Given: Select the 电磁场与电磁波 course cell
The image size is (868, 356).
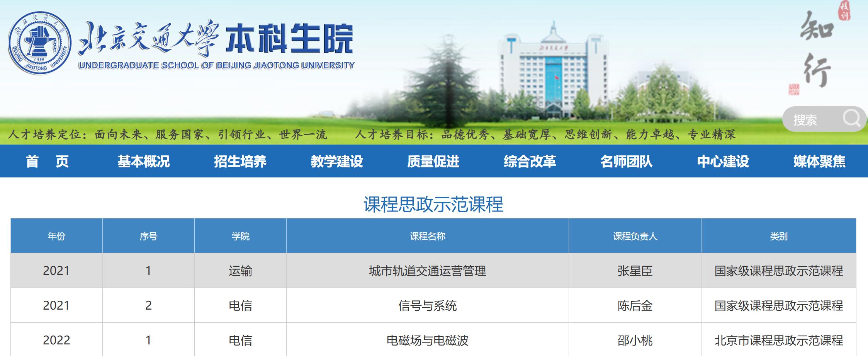Looking at the screenshot, I should pyautogui.click(x=428, y=340).
